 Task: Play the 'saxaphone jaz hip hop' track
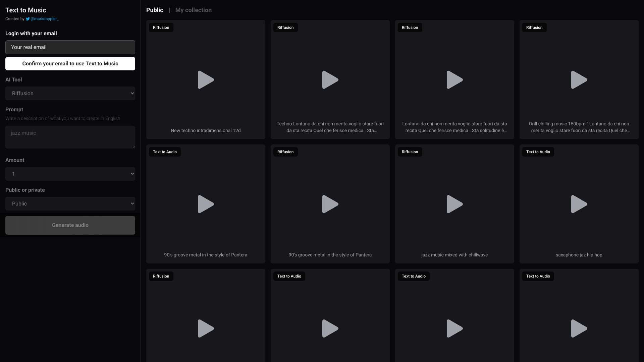tap(579, 204)
